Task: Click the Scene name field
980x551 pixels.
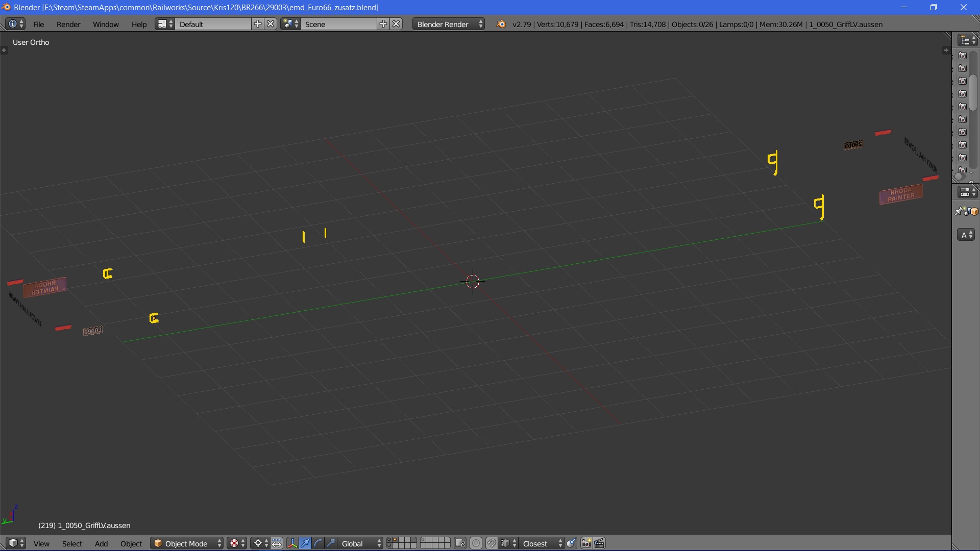Action: coord(338,24)
